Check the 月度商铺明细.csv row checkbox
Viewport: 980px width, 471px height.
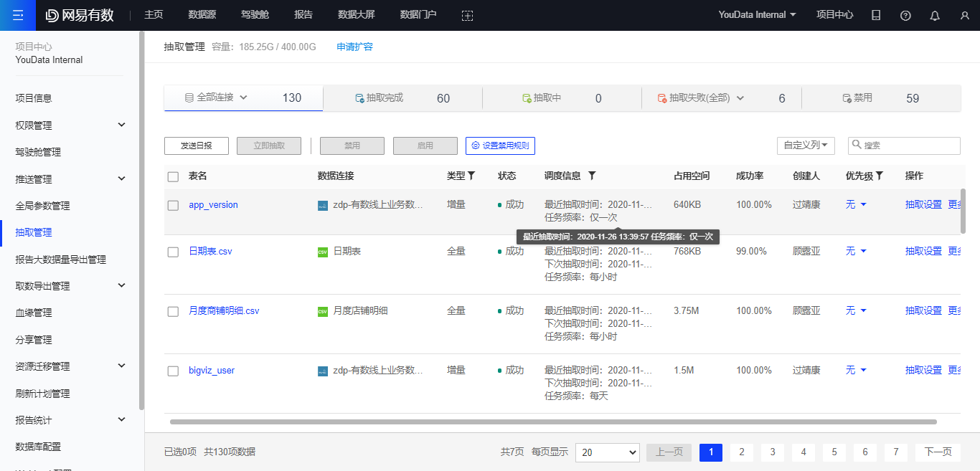pos(173,311)
